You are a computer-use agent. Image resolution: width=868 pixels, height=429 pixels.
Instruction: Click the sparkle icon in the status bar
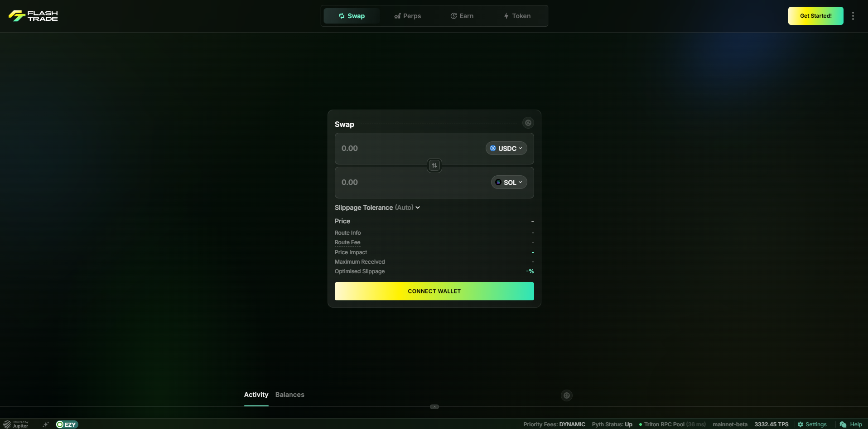[45, 424]
